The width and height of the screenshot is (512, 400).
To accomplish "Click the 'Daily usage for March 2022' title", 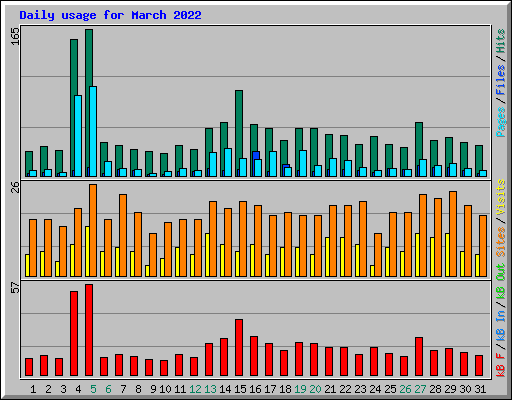I will [110, 15].
